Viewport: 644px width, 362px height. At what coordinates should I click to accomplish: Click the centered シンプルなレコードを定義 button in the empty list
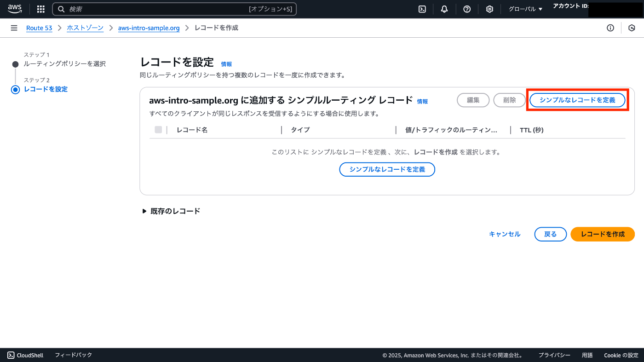(x=387, y=169)
